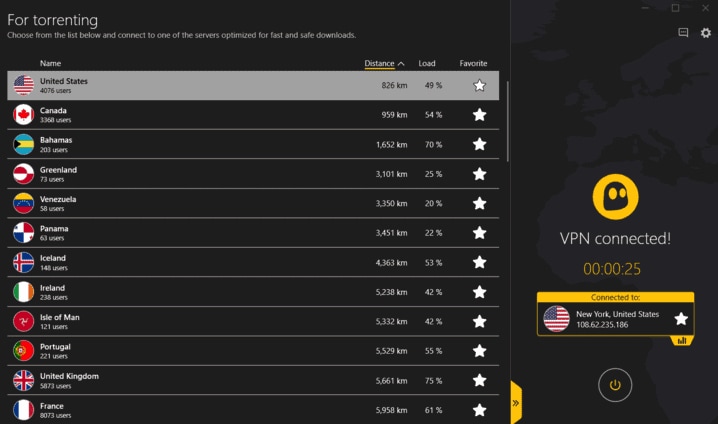The width and height of the screenshot is (718, 424).
Task: Open the feedback chat icon
Action: click(x=683, y=33)
